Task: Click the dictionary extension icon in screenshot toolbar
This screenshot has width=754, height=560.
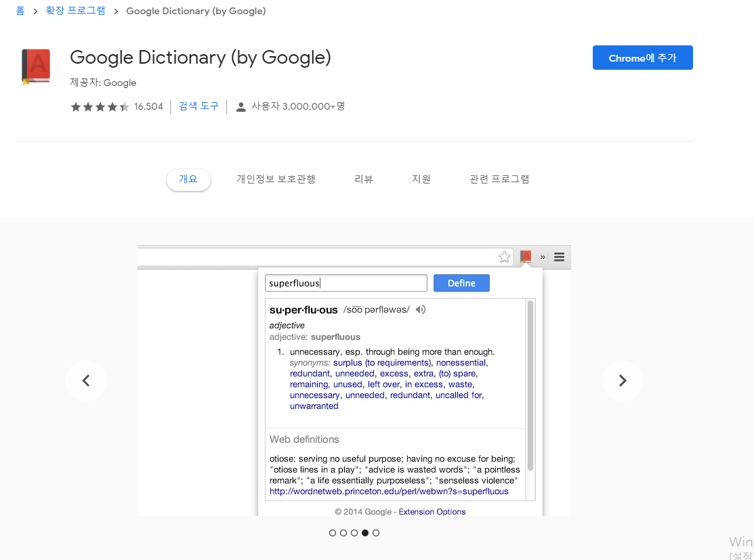Action: [x=526, y=257]
